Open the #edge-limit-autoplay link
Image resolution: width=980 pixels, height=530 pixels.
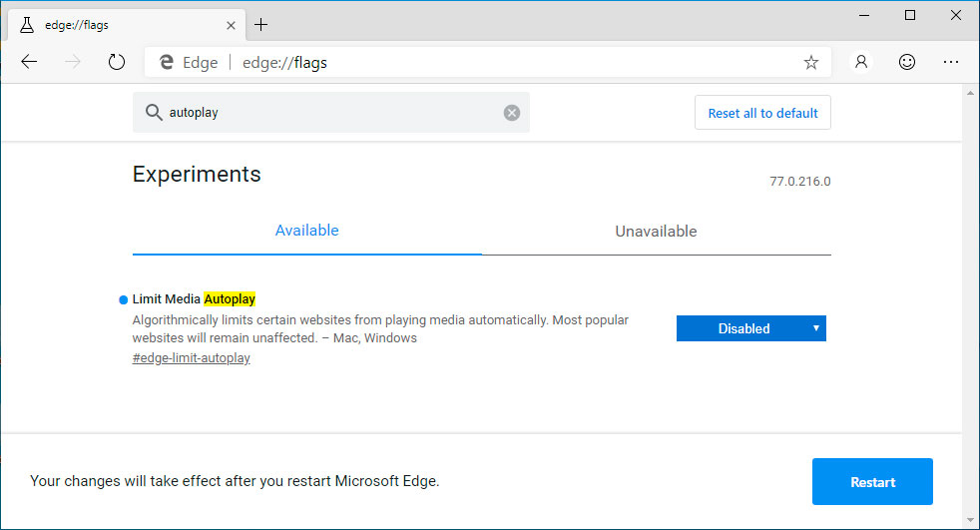(x=191, y=358)
